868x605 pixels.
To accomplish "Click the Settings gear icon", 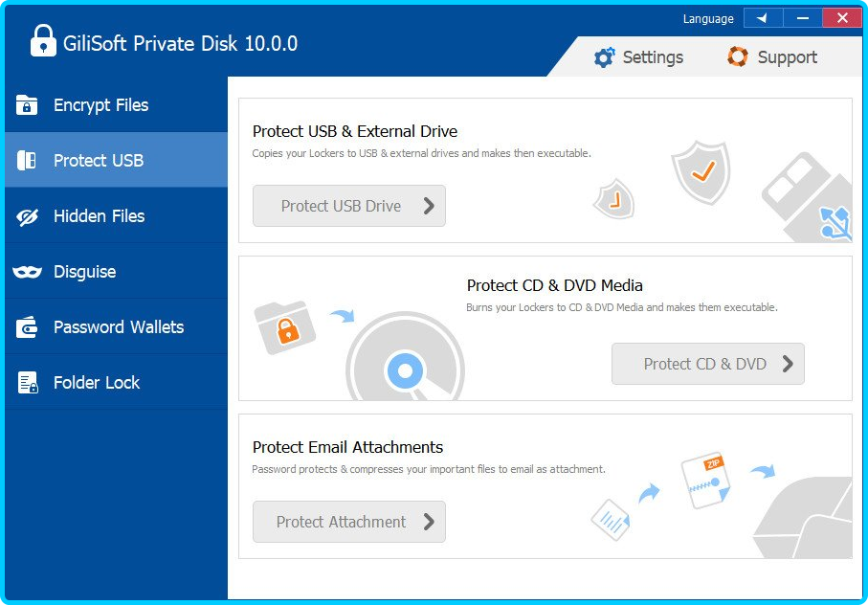I will pos(604,57).
